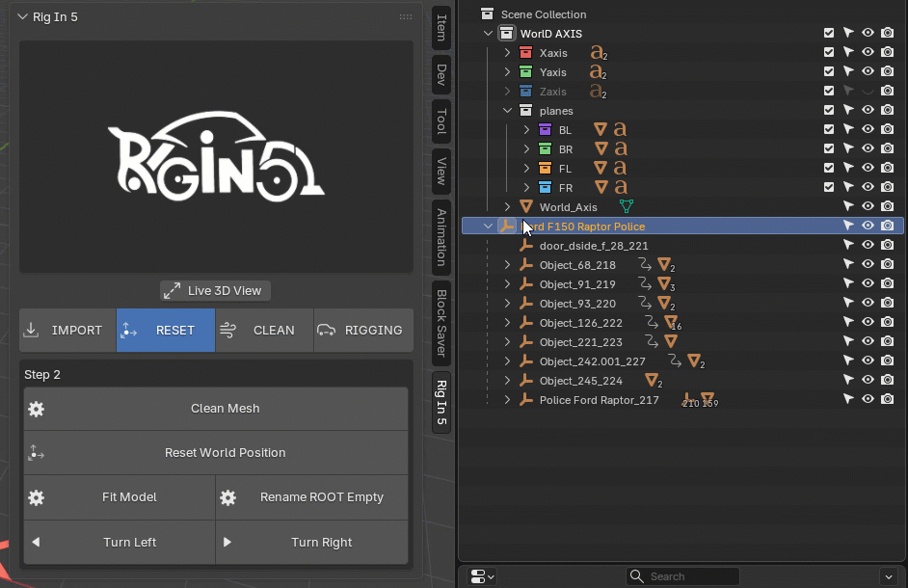Click the Clean Mesh button
Viewport: 908px width, 588px height.
(x=216, y=409)
